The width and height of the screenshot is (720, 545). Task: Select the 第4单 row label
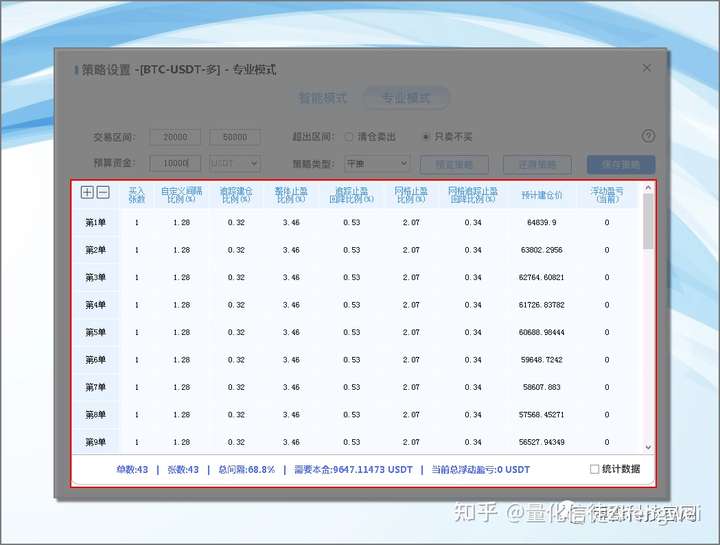click(x=96, y=305)
